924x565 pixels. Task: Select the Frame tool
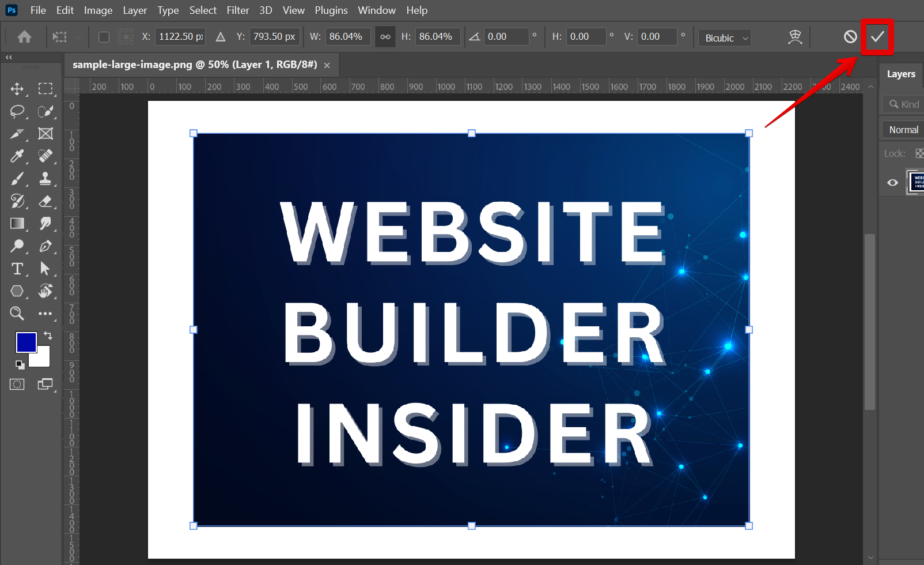pos(46,134)
